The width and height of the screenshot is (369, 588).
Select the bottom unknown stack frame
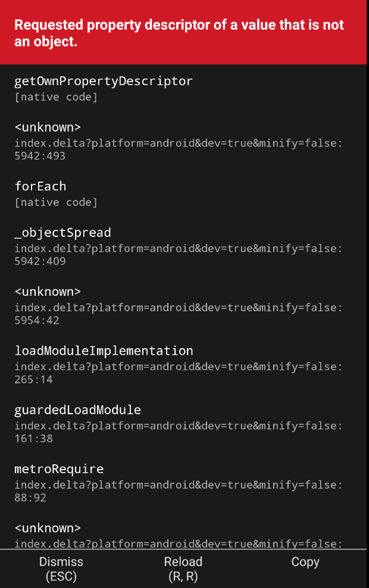[48, 528]
